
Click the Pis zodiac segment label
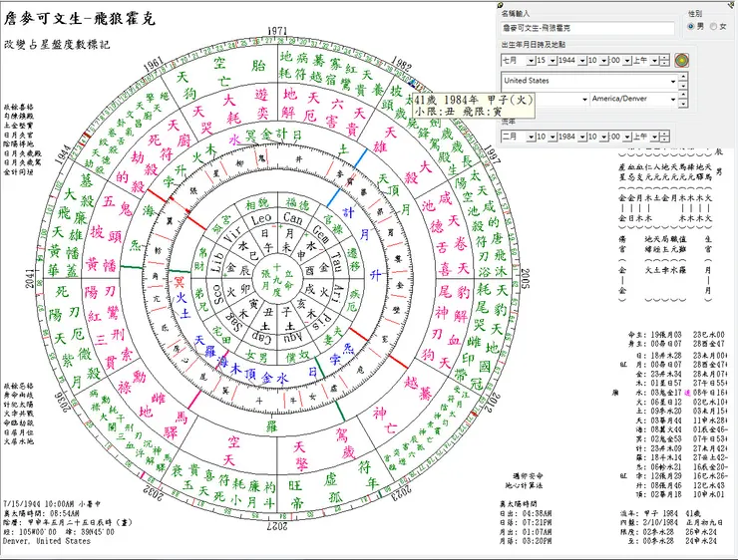[320, 321]
